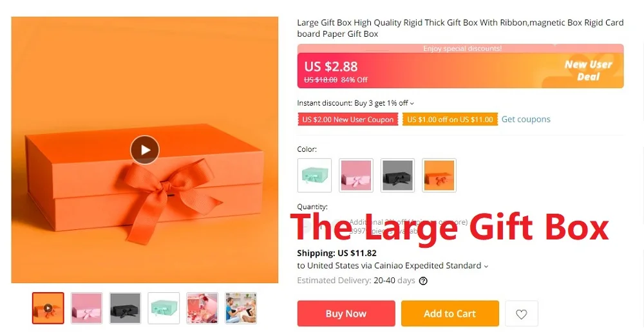644x336 pixels.
Task: Select the orange gift box color option
Action: [x=439, y=175]
